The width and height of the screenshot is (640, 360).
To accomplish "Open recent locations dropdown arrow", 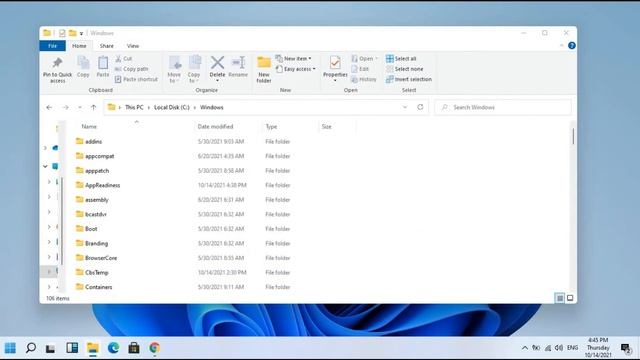I will coord(80,107).
